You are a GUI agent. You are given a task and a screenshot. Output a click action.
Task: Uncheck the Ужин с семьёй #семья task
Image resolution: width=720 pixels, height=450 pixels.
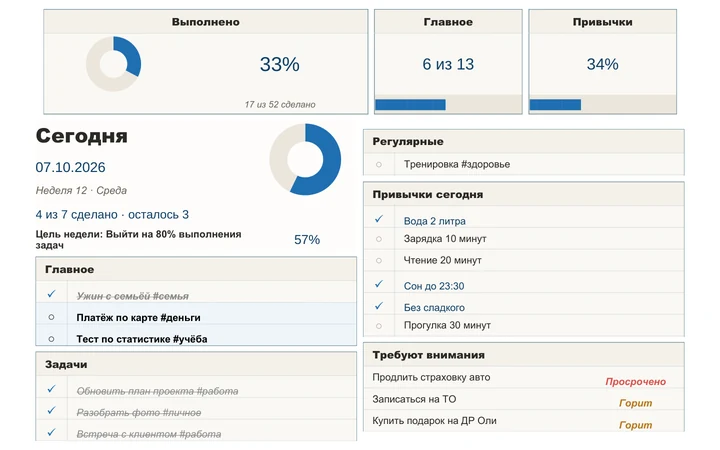[51, 294]
